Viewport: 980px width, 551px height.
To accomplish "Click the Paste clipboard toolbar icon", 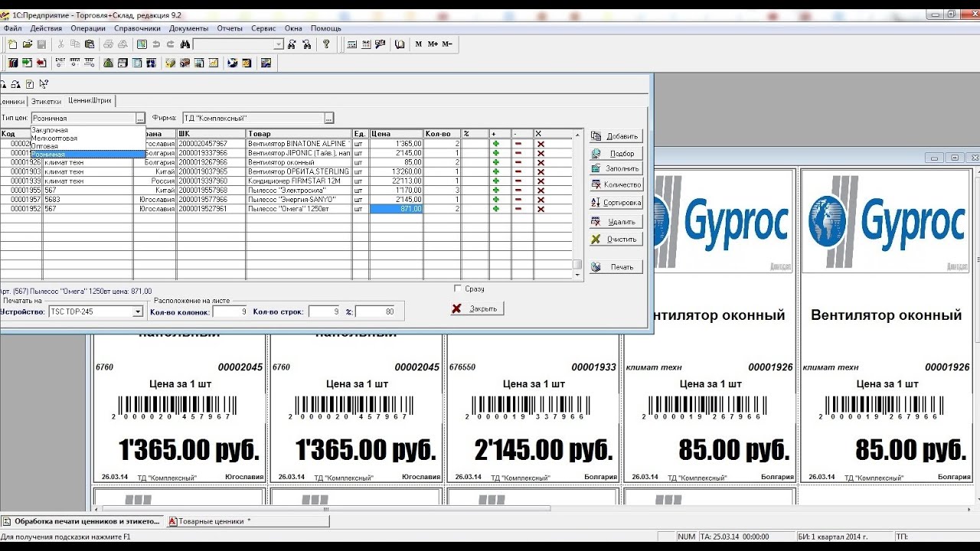I will point(90,44).
